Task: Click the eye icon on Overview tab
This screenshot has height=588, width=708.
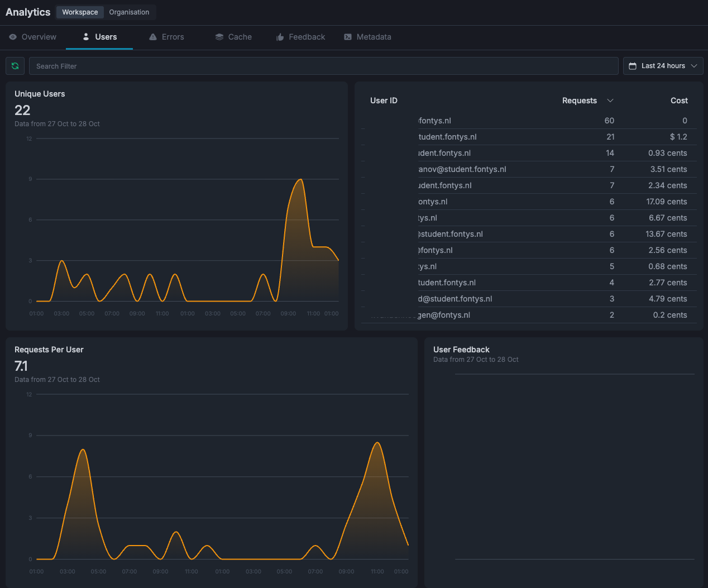Action: 13,37
